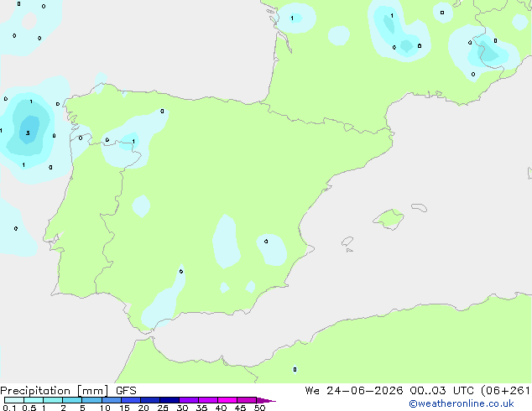Viewport: 532px width, 411px height.
Task: Click the legend value '15'
Action: coord(124,408)
